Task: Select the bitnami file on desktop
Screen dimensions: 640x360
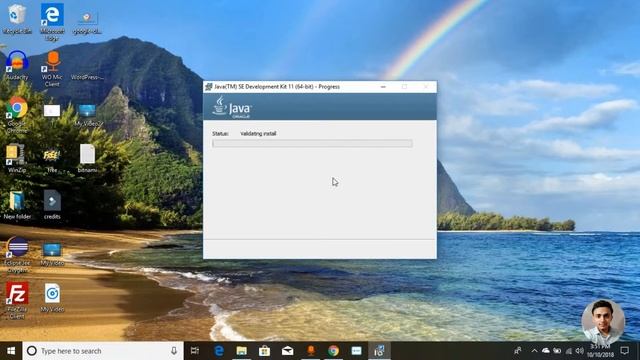Action: 87,158
